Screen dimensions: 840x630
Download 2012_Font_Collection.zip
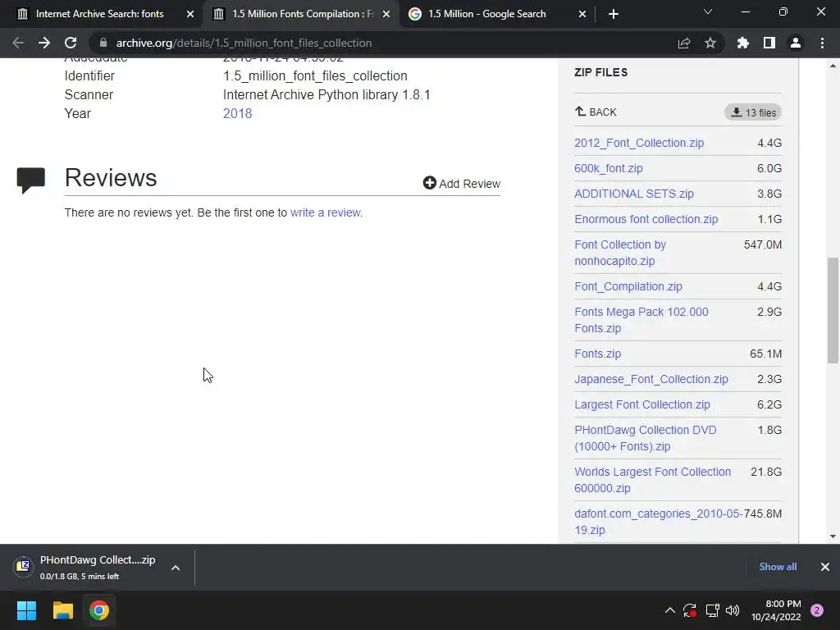tap(639, 143)
